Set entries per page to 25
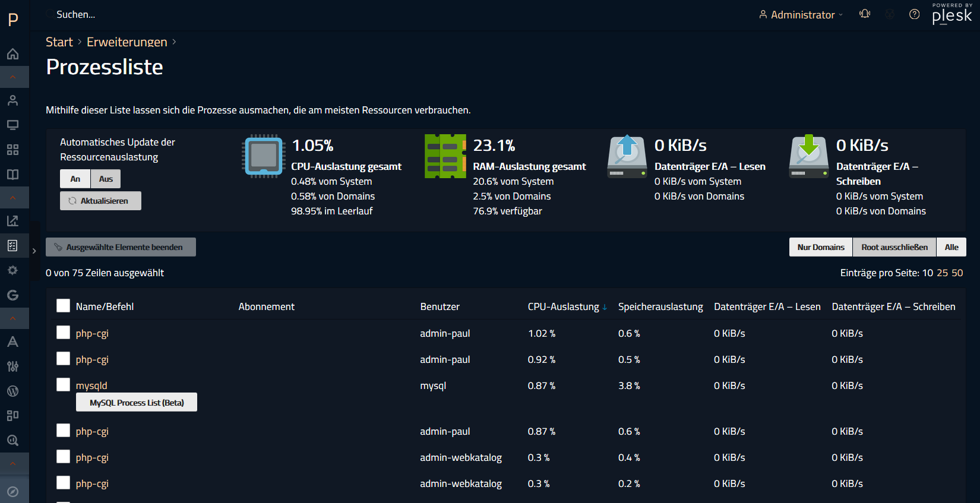Image resolution: width=980 pixels, height=503 pixels. coord(942,273)
